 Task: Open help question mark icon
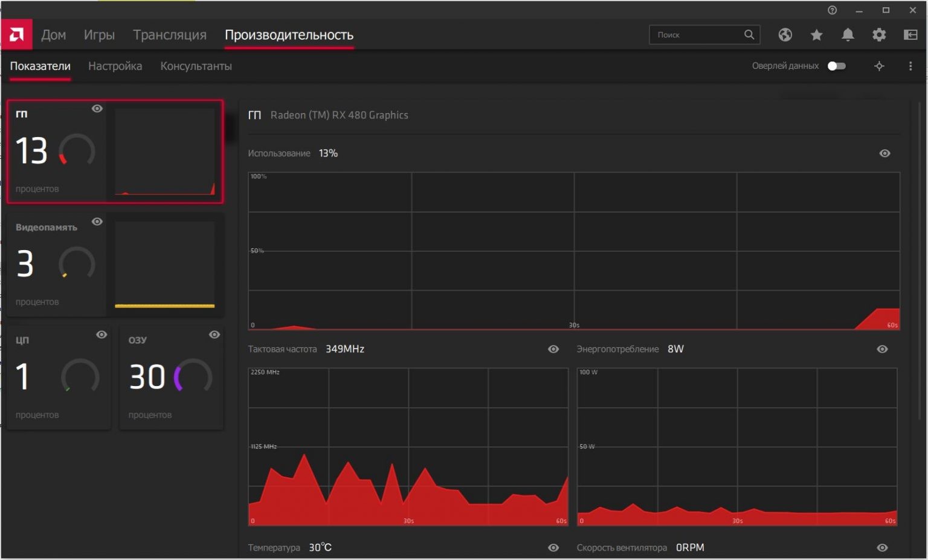[x=833, y=10]
